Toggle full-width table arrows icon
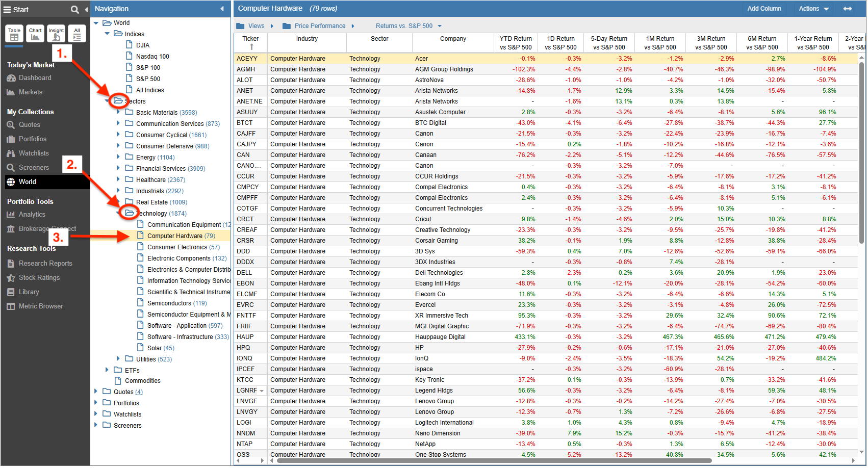The width and height of the screenshot is (868, 468). point(847,9)
